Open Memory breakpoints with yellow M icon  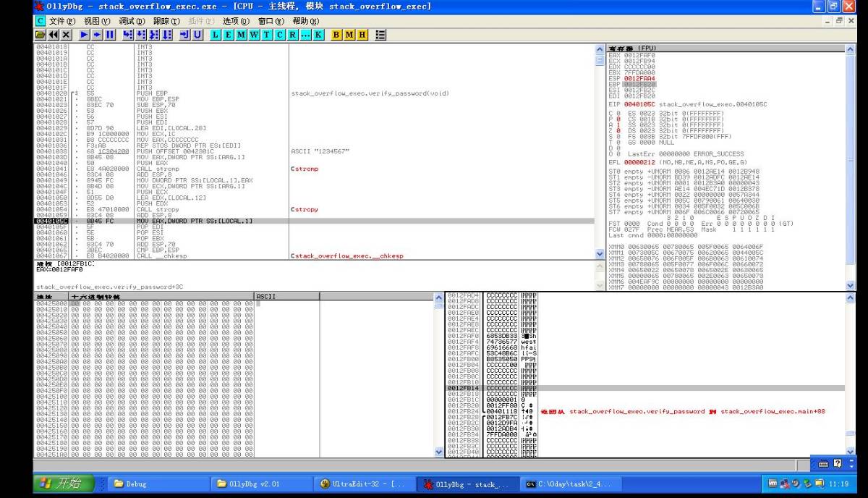pyautogui.click(x=349, y=35)
